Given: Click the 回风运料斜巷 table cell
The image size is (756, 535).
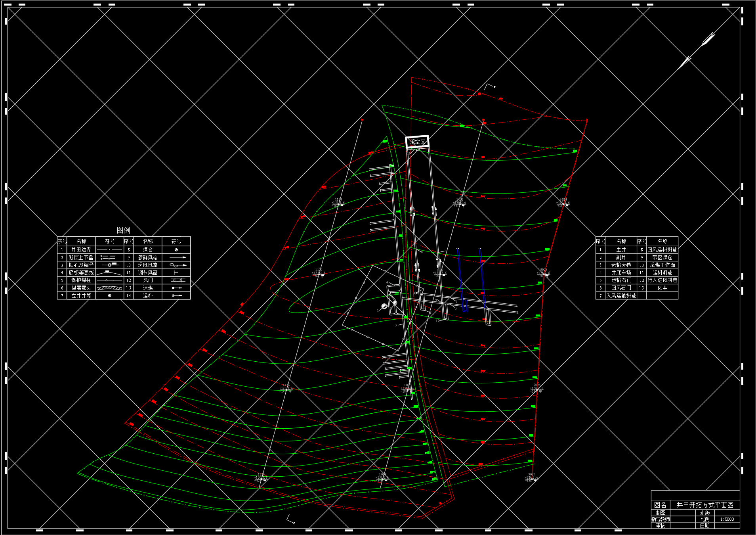Looking at the screenshot, I should pos(662,250).
